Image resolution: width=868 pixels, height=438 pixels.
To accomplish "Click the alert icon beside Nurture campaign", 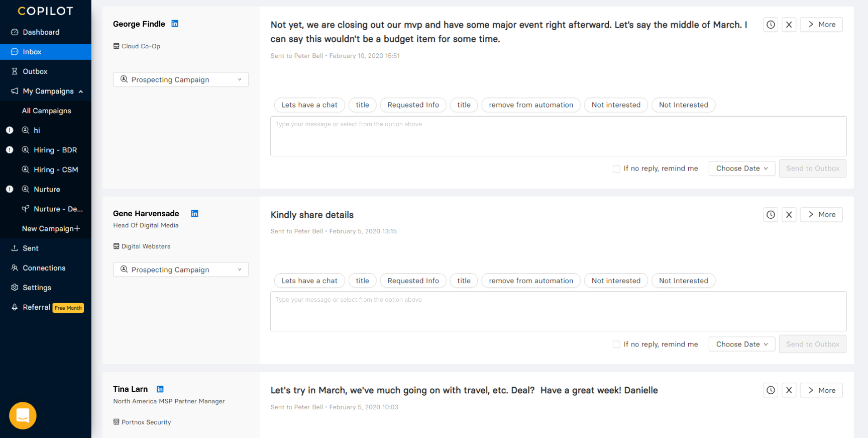I will click(10, 189).
